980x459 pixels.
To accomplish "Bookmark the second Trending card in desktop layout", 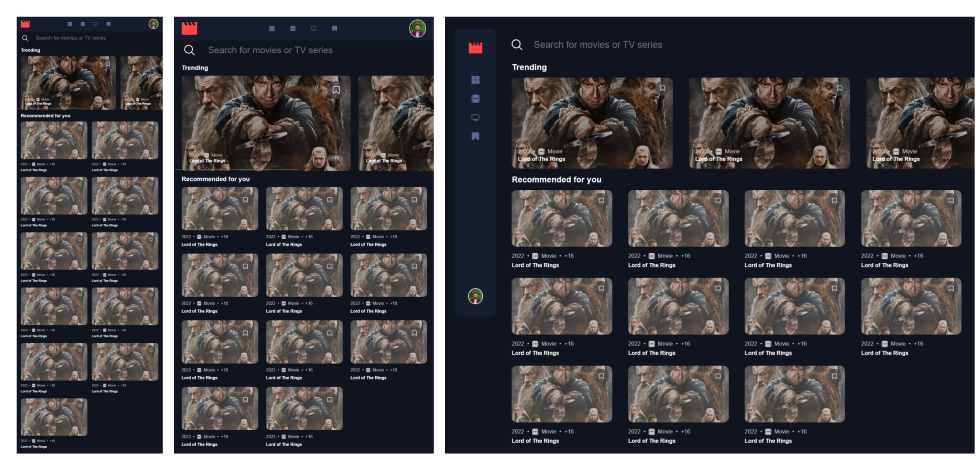I will [x=840, y=88].
